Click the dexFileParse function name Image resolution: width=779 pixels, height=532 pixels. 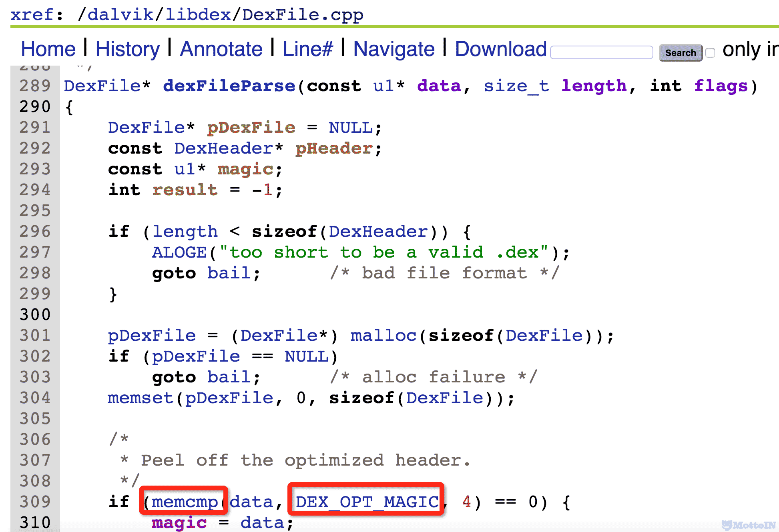coord(229,86)
